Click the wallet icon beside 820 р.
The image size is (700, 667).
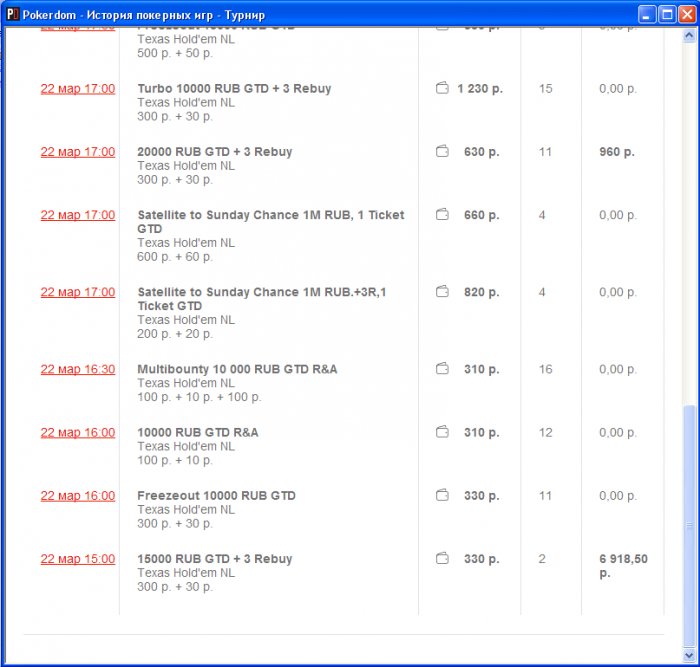click(x=442, y=292)
